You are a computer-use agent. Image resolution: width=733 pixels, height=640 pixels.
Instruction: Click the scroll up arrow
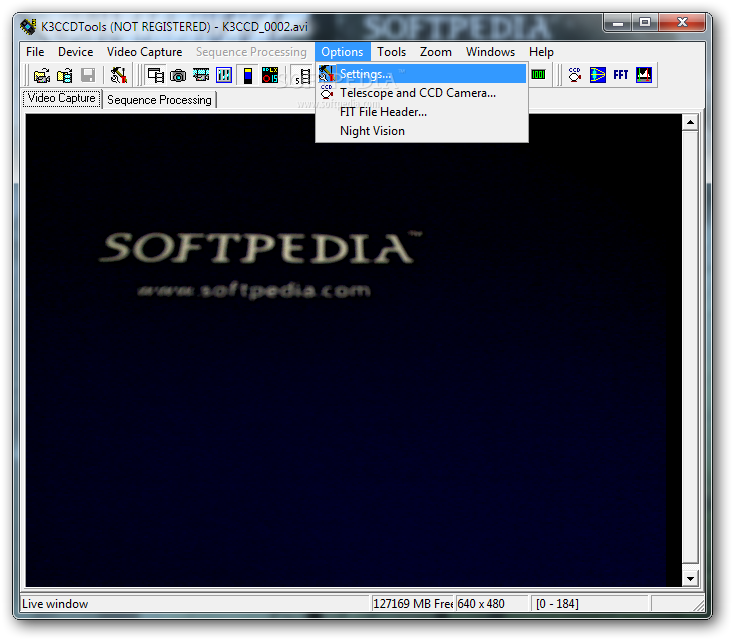click(690, 123)
